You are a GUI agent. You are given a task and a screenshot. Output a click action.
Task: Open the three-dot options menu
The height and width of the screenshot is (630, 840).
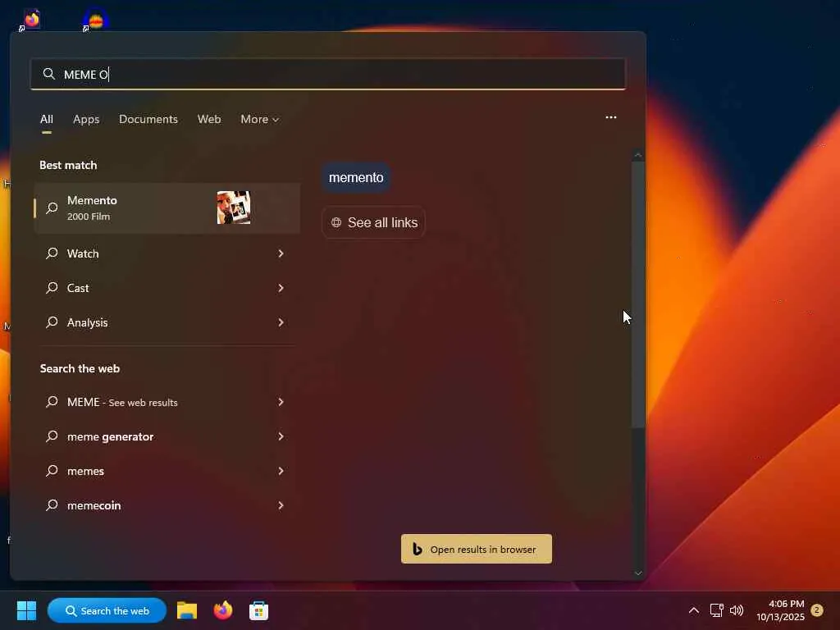pos(610,117)
